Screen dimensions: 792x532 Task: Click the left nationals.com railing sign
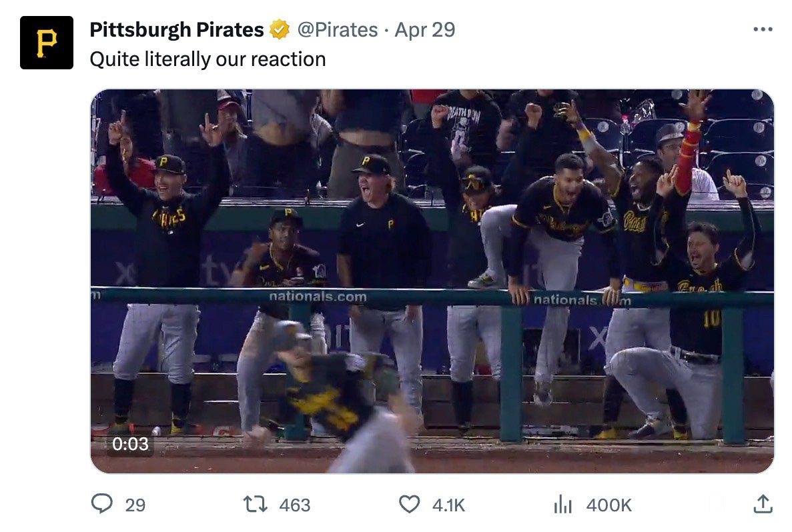point(318,297)
